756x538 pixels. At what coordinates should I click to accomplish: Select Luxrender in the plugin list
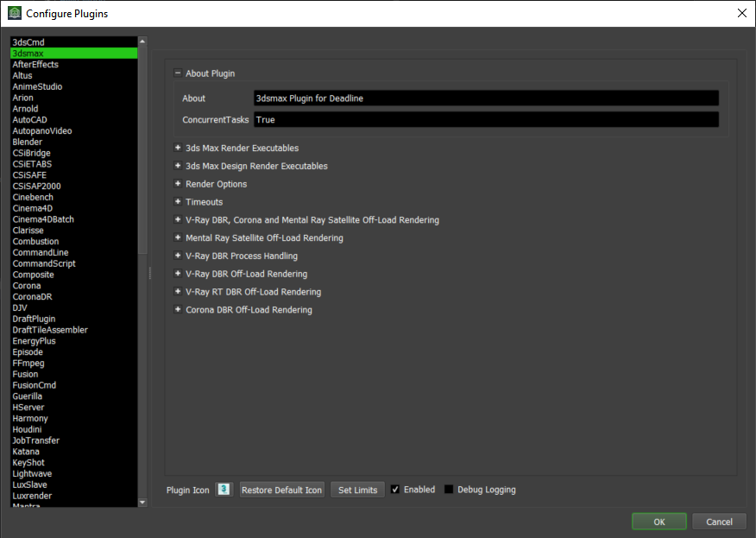tap(73, 496)
